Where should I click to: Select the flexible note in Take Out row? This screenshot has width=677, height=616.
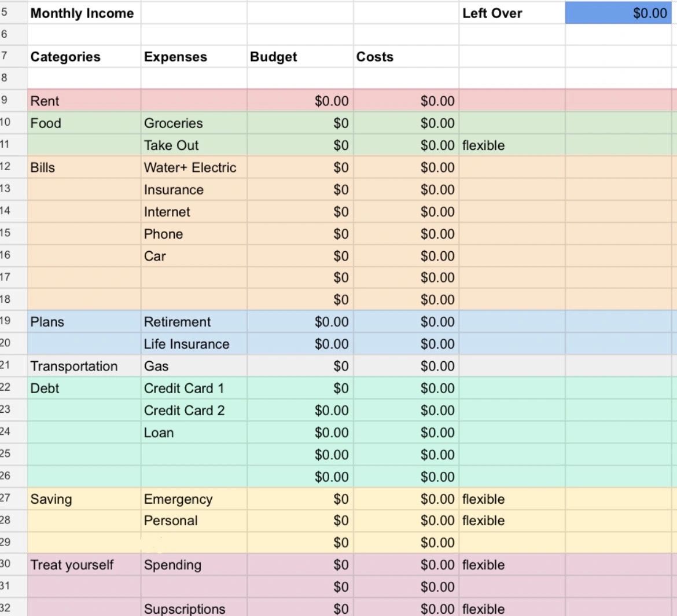pyautogui.click(x=512, y=145)
